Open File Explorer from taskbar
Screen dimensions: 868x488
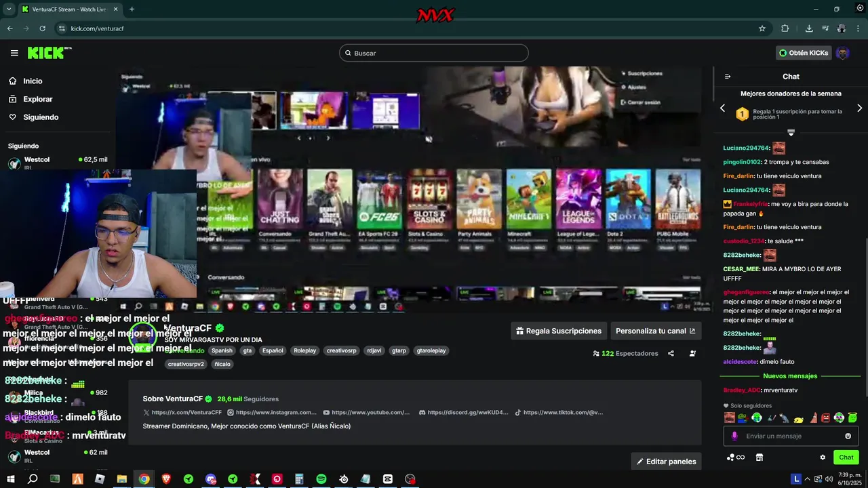(x=122, y=479)
